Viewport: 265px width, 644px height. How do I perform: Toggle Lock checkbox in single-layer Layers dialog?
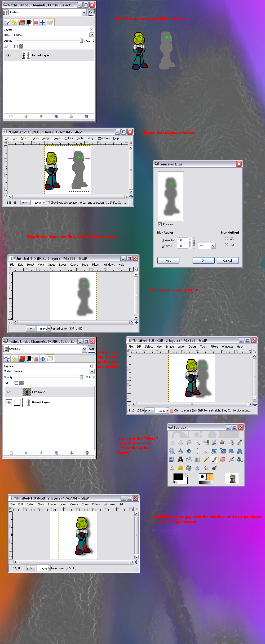point(16,46)
